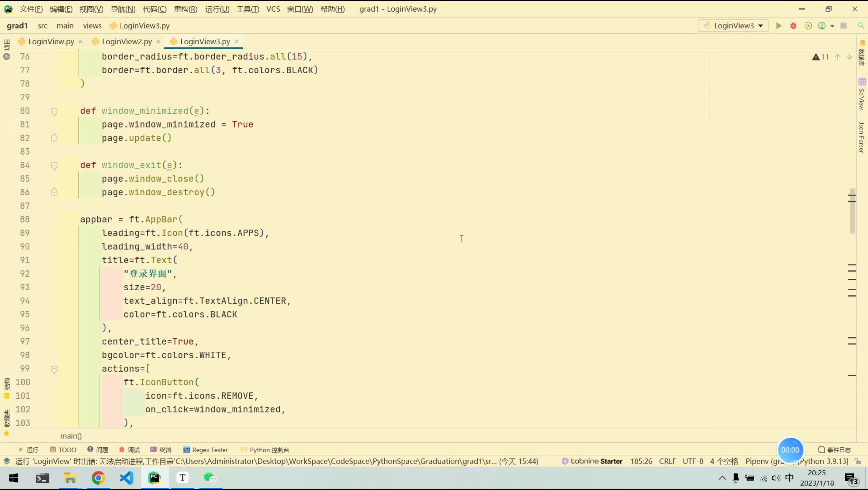Open the TODO tool window
Viewport: 868px width, 490px height.
pos(63,450)
